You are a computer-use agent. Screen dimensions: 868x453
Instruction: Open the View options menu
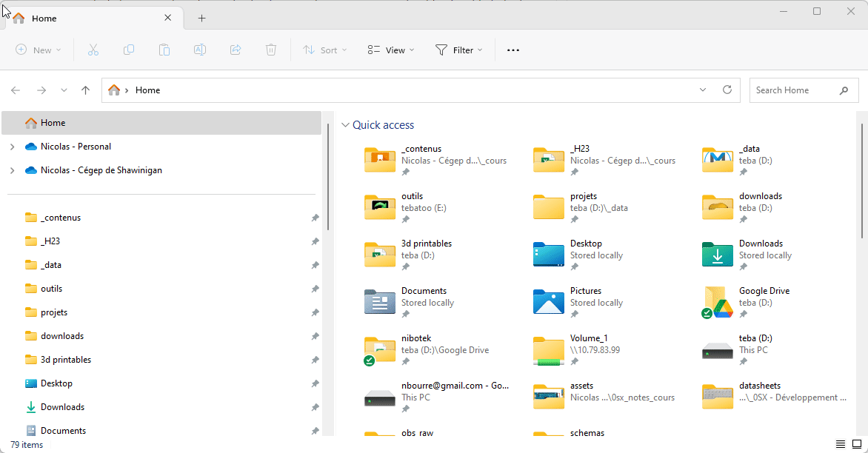pos(390,50)
